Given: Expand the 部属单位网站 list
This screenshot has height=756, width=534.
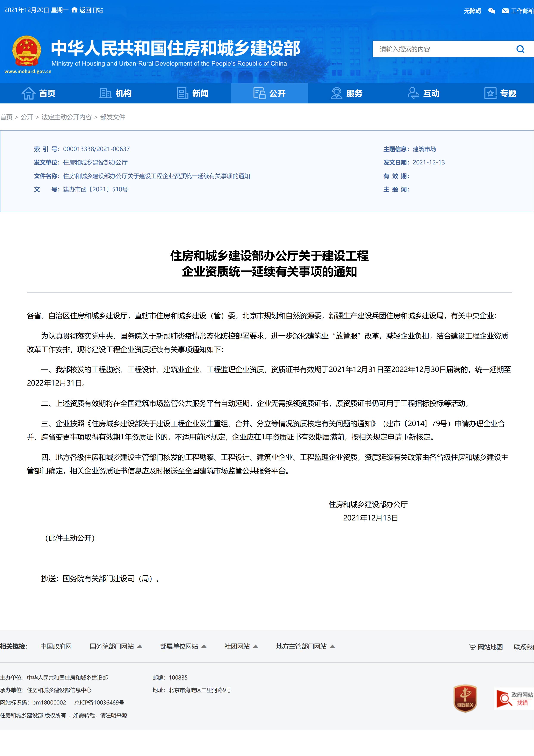Looking at the screenshot, I should click(x=204, y=646).
